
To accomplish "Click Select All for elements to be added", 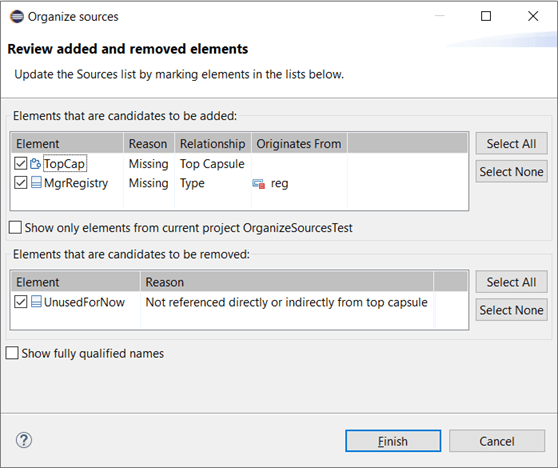I will (x=511, y=143).
